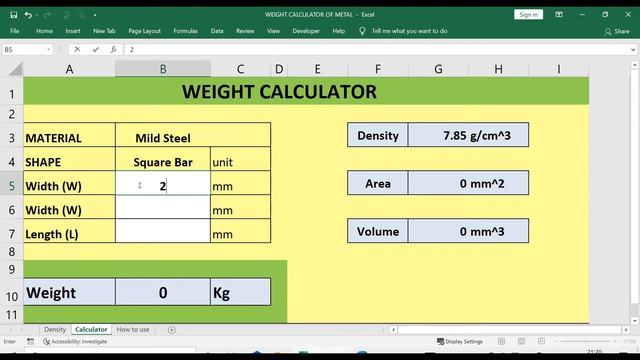
Task: Confirm entry with the checkmark icon
Action: click(96, 50)
